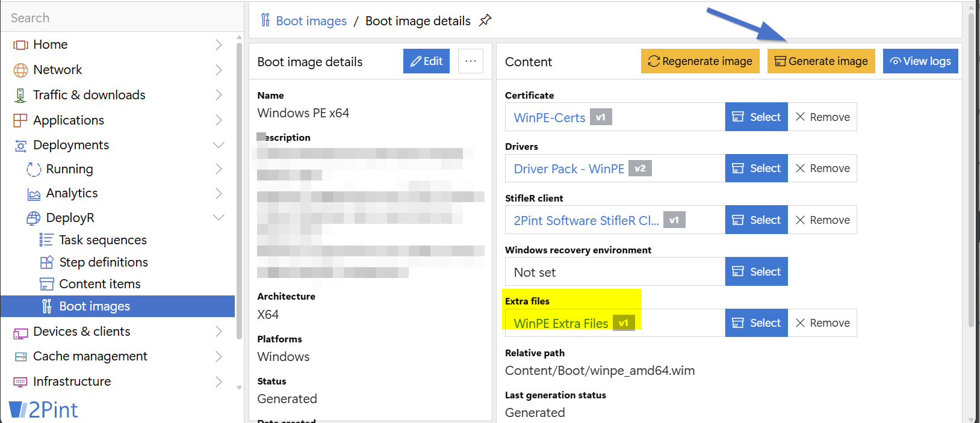Click the Edit button for boot image
980x423 pixels.
coord(426,61)
